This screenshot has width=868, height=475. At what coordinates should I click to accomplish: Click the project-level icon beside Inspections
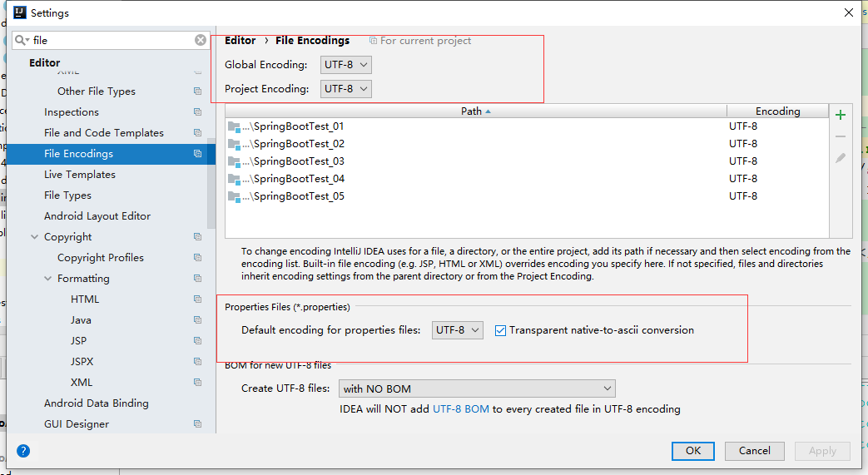[197, 111]
